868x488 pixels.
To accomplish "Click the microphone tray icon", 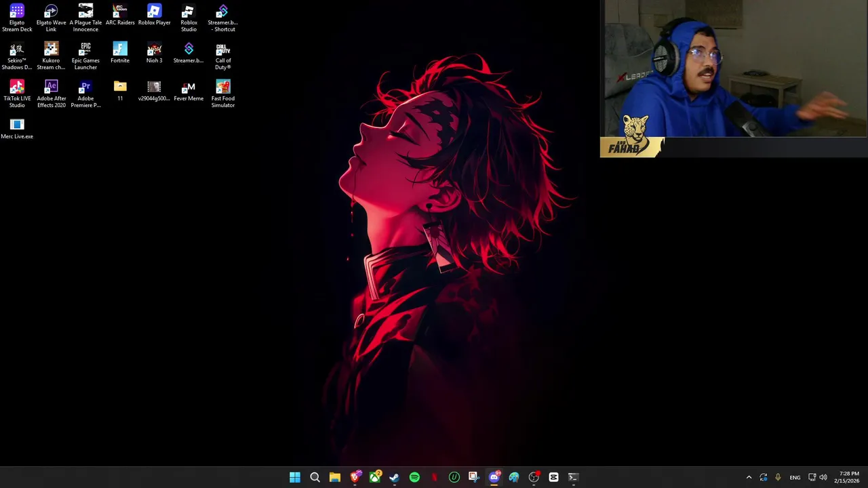I will 778,477.
